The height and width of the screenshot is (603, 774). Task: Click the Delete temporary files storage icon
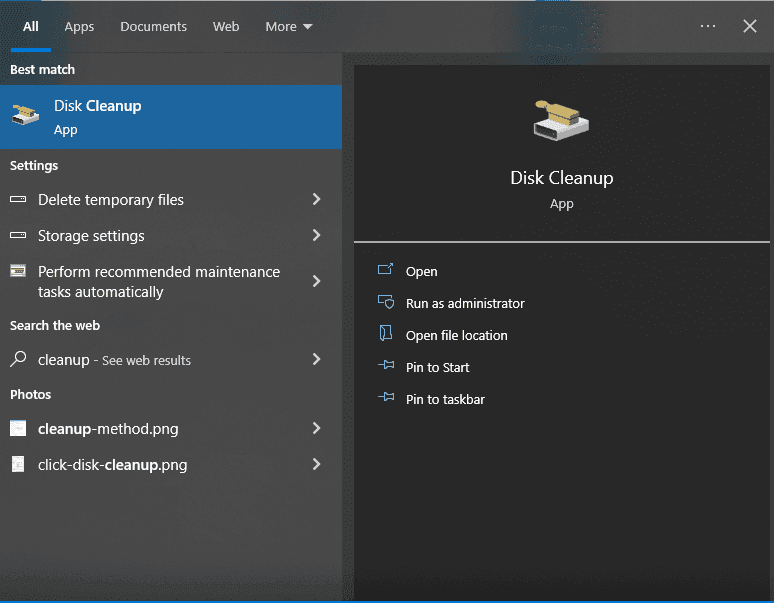coord(18,199)
